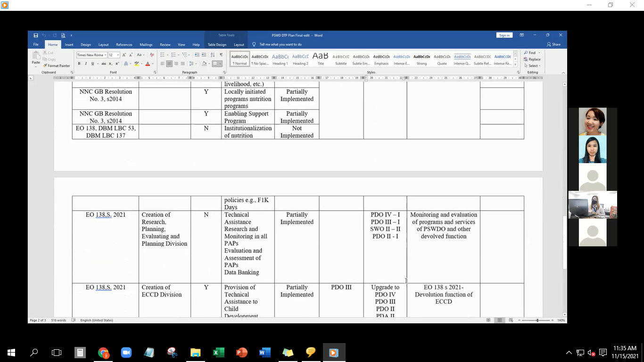Image resolution: width=644 pixels, height=362 pixels.
Task: Apply subscript formatting
Action: [110, 64]
